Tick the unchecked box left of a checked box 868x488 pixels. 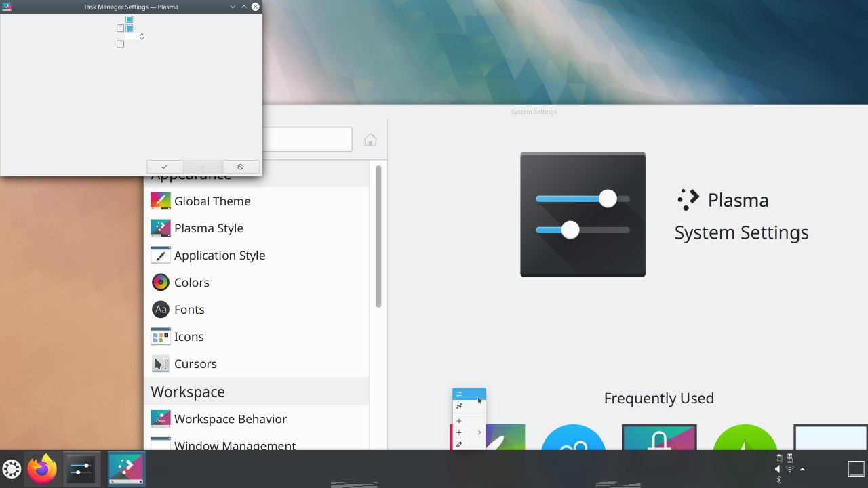[120, 28]
